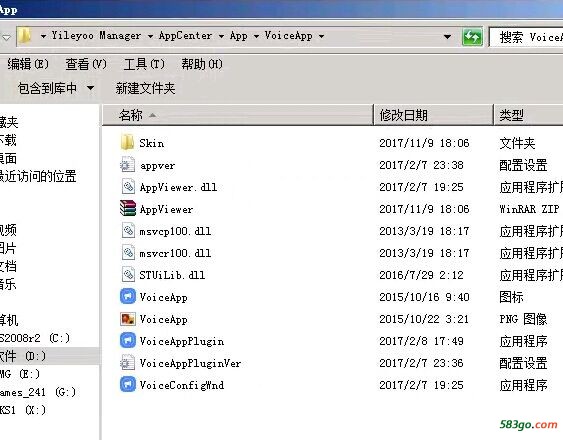The image size is (563, 440).
Task: Open the 查看(V) menu
Action: point(86,64)
